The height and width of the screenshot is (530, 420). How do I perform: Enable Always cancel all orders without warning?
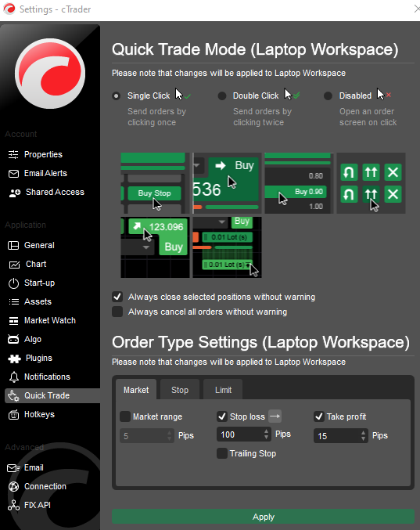[x=117, y=312]
